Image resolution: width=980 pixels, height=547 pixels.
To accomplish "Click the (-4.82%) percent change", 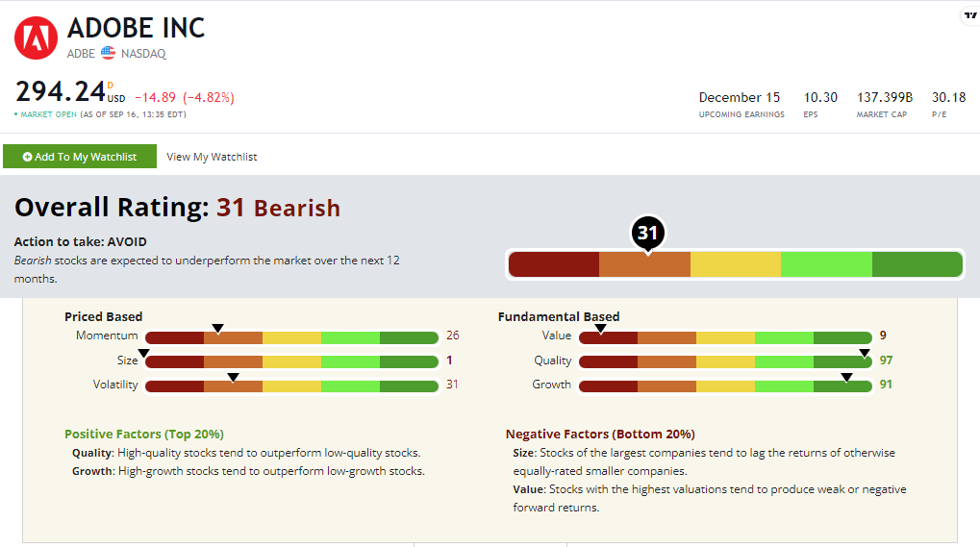I will 209,97.
